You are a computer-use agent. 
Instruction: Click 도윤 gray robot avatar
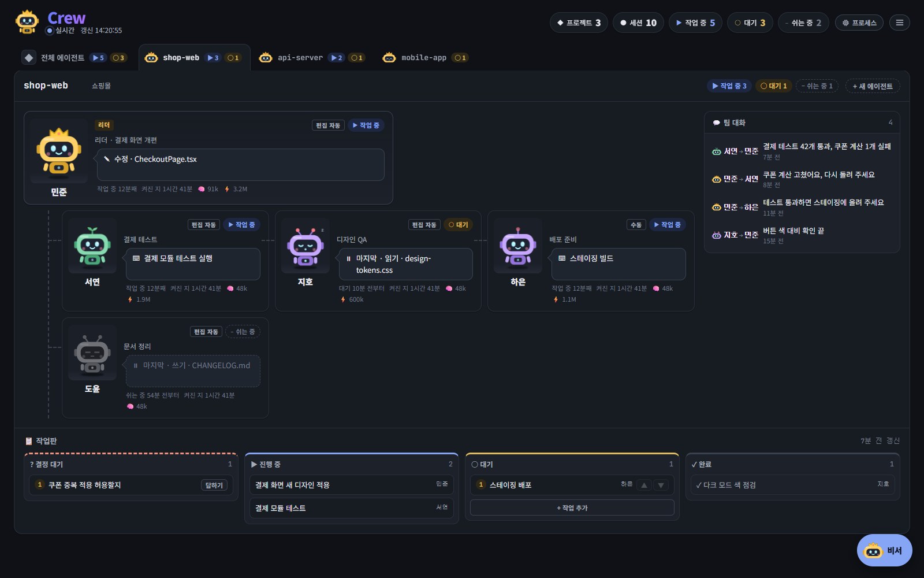[x=92, y=353]
